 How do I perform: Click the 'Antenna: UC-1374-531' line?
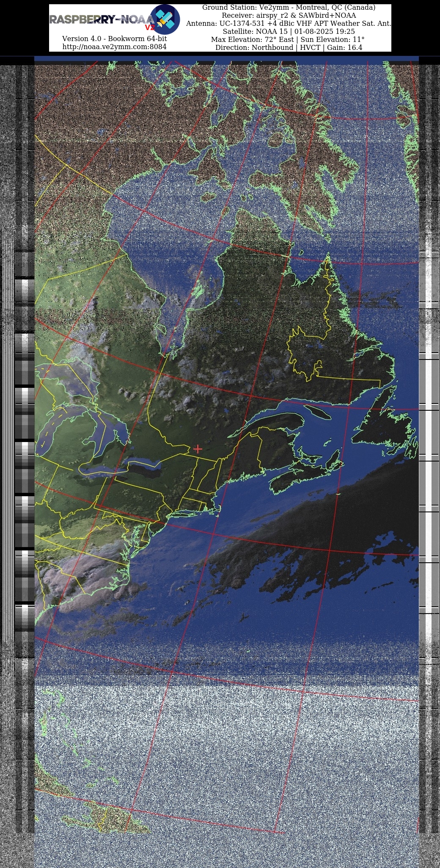pyautogui.click(x=289, y=24)
